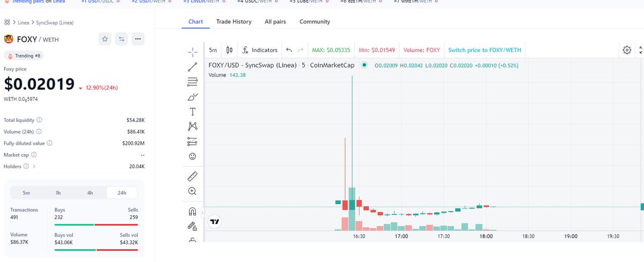Collapse the drawing toolbar arrow
This screenshot has width=644, height=262.
pos(203,213)
